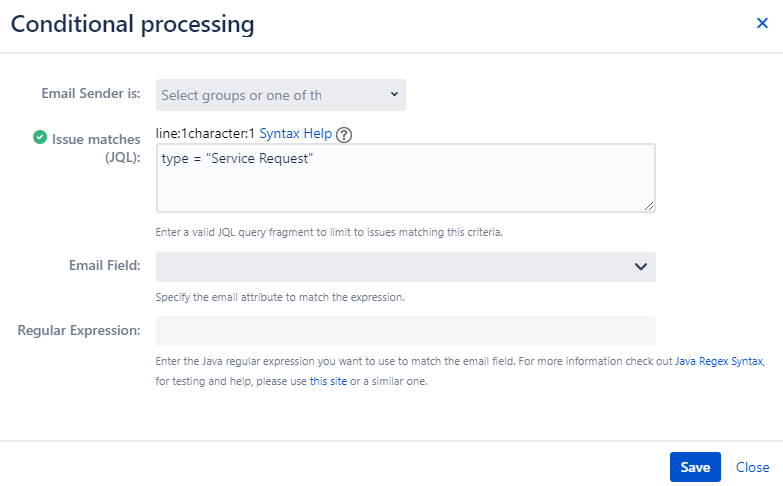
Task: Click the Close link at bottom
Action: pos(753,467)
